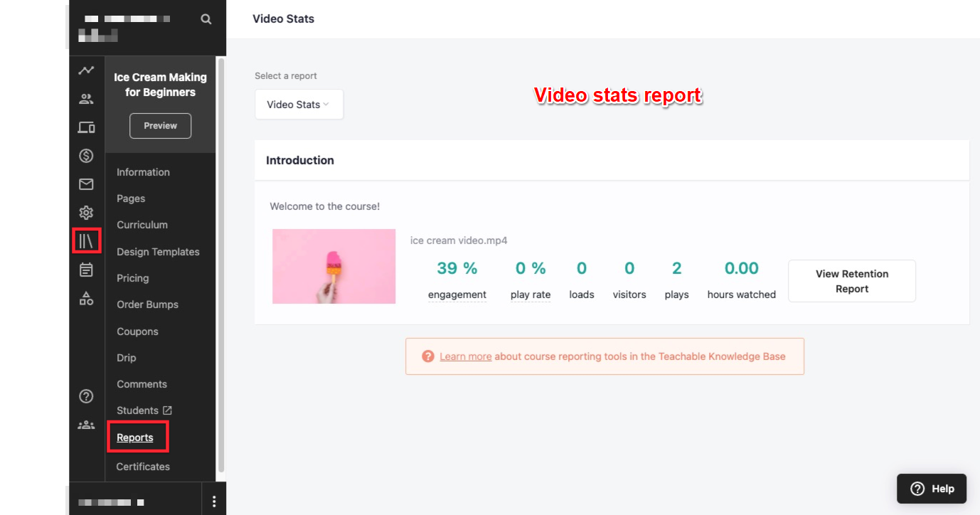The image size is (980, 515).
Task: Open the Dashboard analytics icon
Action: tap(86, 70)
